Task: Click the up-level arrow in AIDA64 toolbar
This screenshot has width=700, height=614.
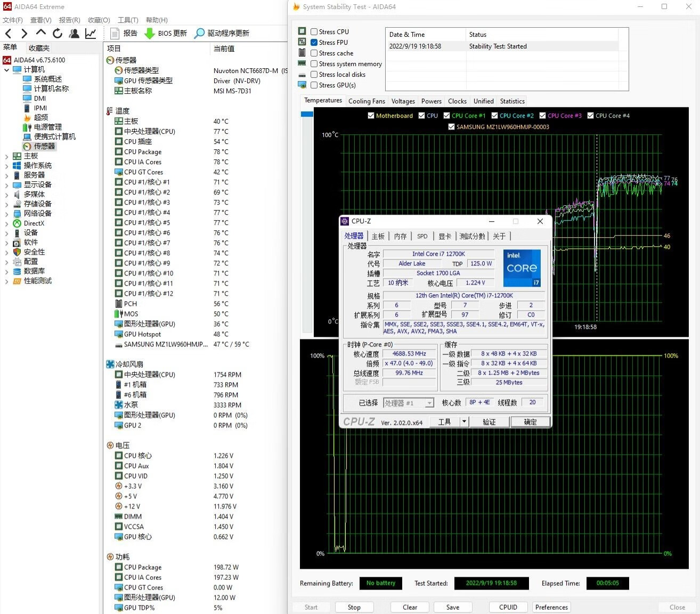Action: click(x=41, y=33)
